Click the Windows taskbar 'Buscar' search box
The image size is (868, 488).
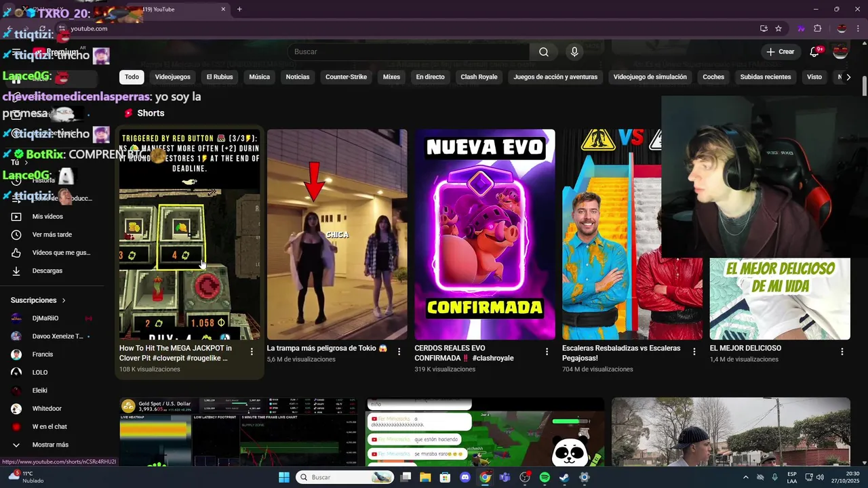click(344, 477)
